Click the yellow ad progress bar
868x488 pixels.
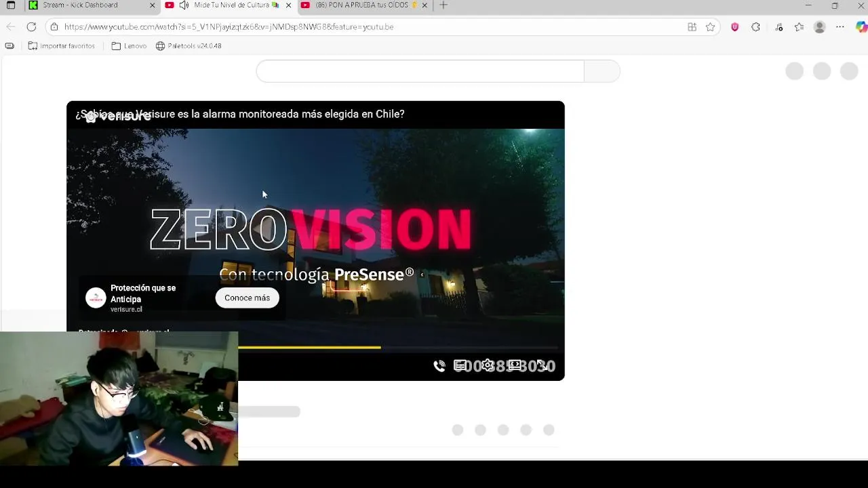[309, 347]
